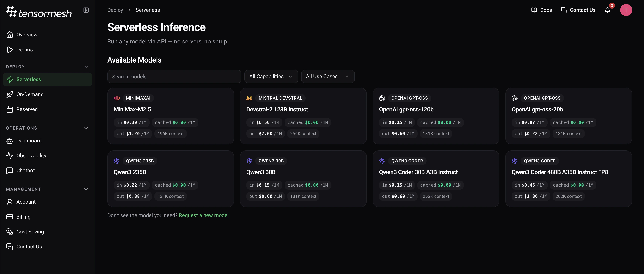Open the user avatar T

626,10
